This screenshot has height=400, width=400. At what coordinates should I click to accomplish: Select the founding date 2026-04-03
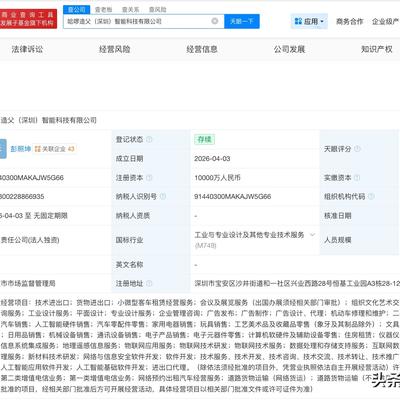[x=212, y=159]
